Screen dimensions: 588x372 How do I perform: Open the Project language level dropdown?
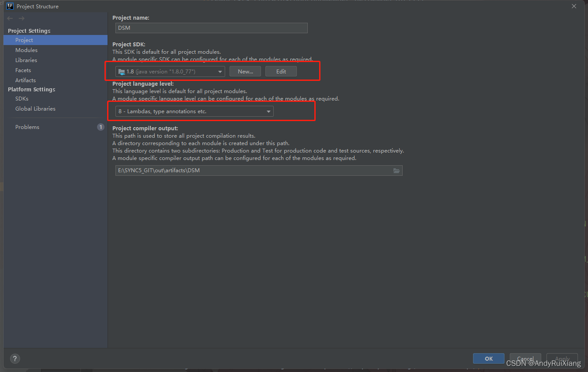[195, 111]
